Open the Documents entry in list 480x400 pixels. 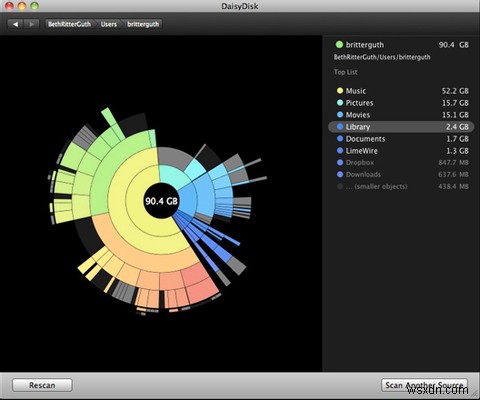tap(402, 139)
